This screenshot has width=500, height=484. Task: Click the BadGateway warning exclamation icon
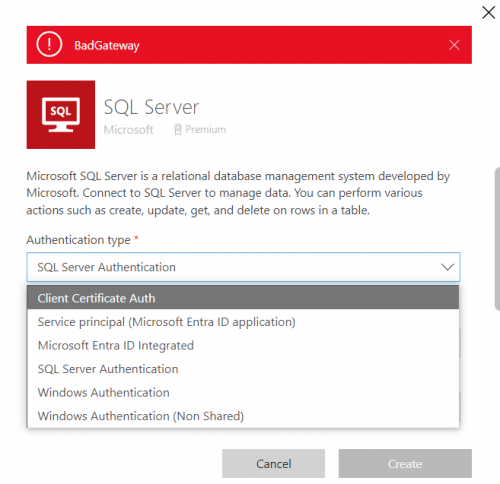(x=49, y=44)
